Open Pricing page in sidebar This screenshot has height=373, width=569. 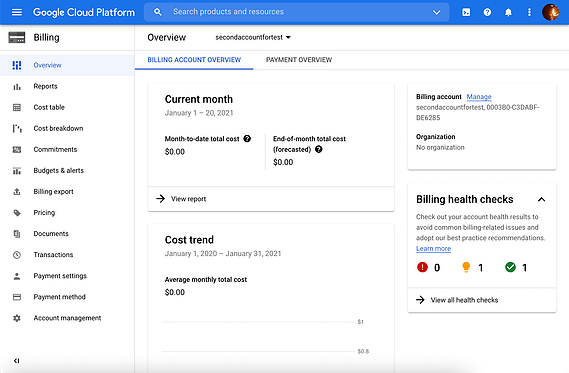[x=67, y=213]
